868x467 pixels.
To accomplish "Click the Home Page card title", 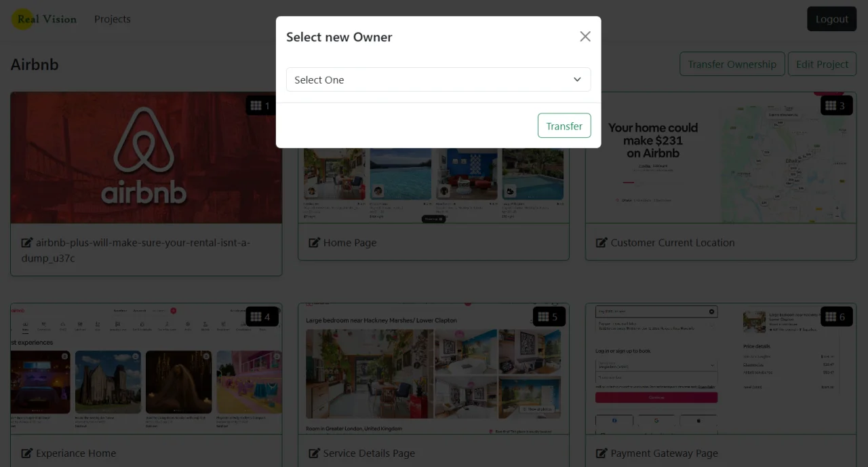I will (350, 242).
